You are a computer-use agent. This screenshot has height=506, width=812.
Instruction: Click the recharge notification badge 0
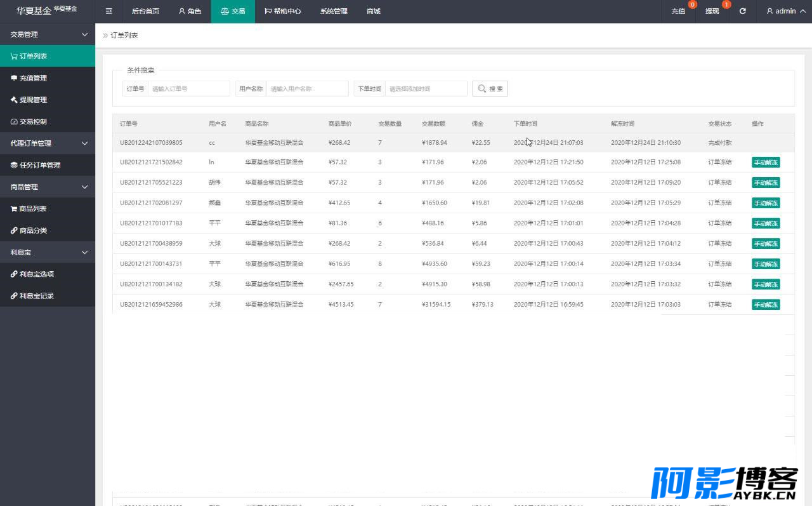coord(692,4)
